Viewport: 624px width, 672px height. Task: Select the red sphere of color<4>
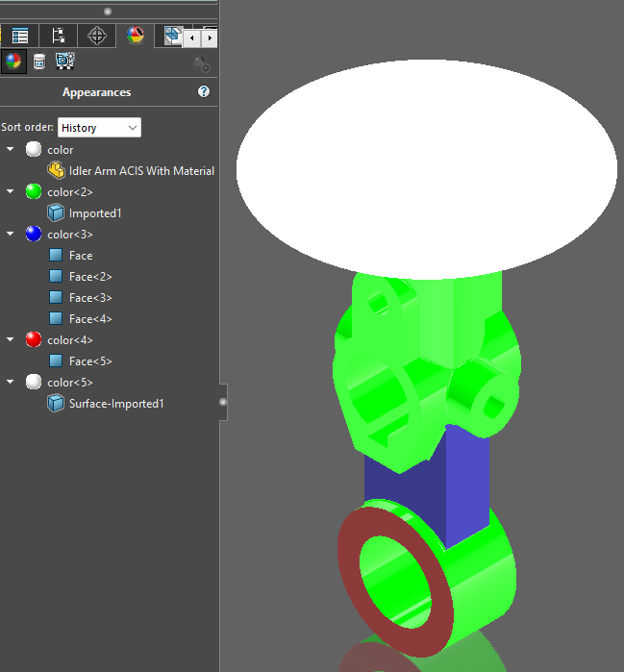tap(34, 340)
